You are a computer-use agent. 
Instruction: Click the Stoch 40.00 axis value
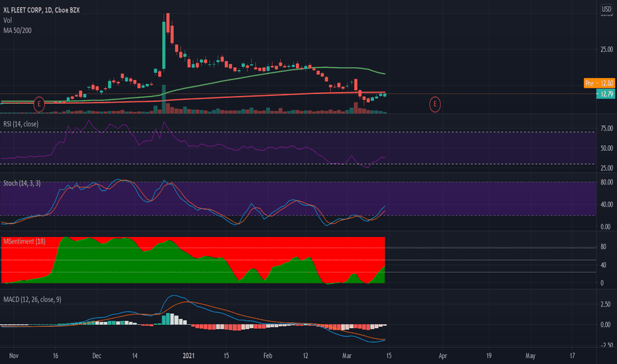[x=606, y=205]
